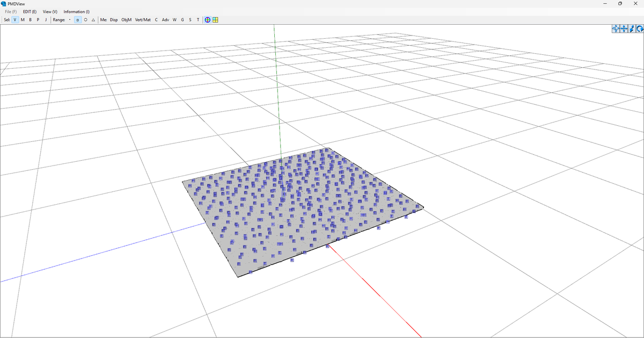Viewport: 644px width, 338px height.
Task: Click the G toolbar button
Action: pyautogui.click(x=182, y=20)
